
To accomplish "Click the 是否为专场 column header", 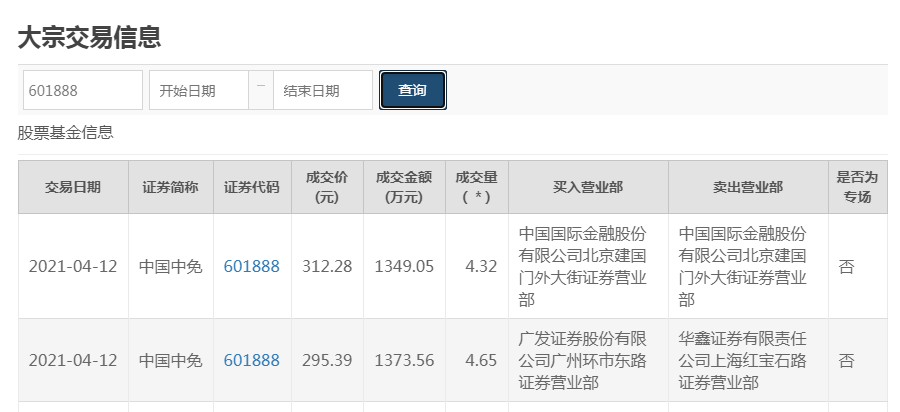I will tap(857, 187).
